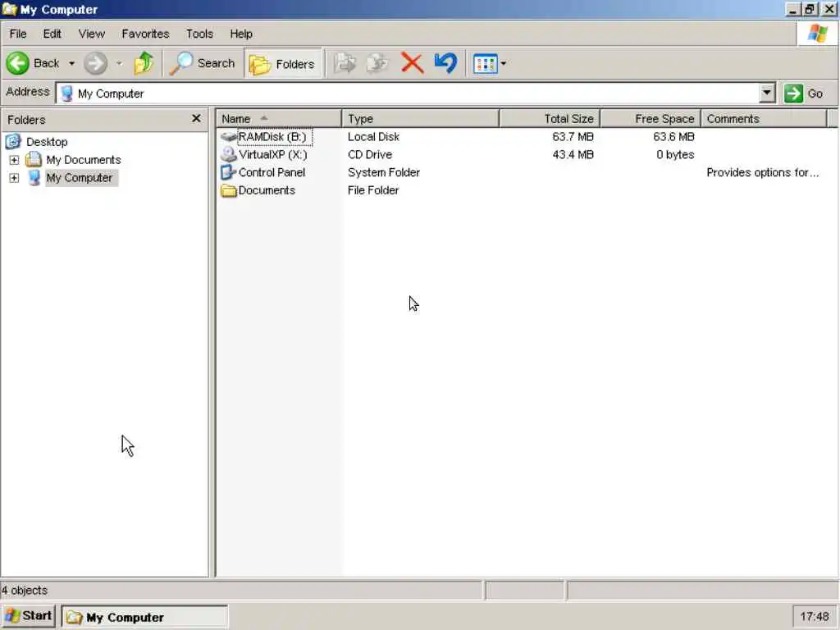840x630 pixels.
Task: Select the VirtualXP (X:) CD drive
Action: [x=272, y=154]
